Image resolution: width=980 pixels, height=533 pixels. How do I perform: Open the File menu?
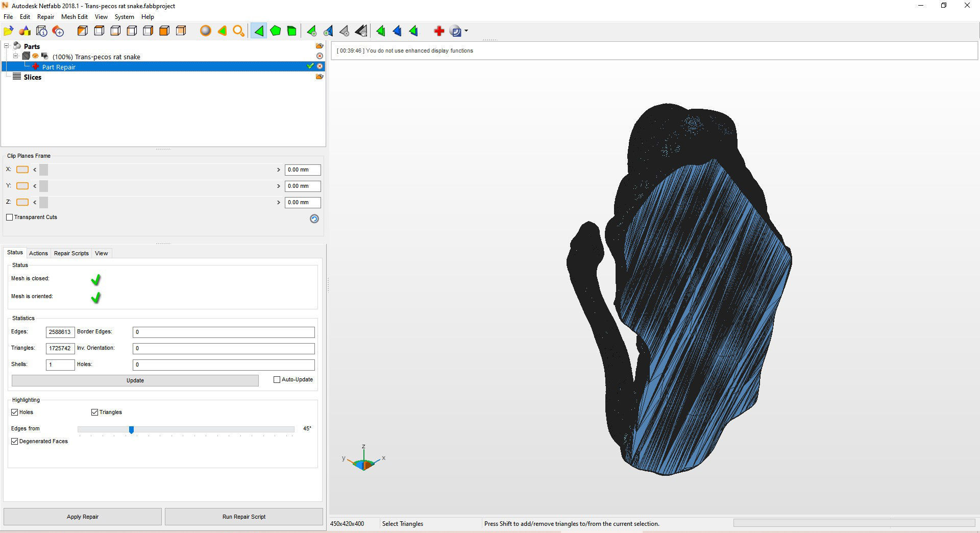(x=8, y=17)
